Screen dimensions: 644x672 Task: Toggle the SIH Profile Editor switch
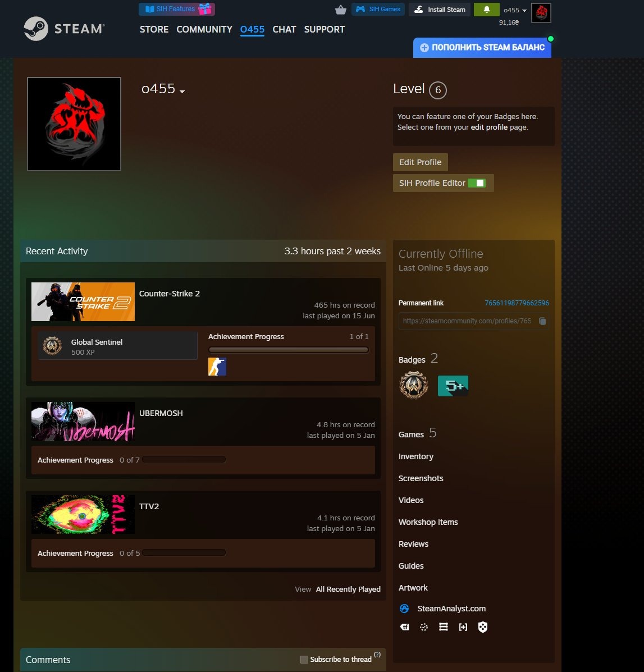click(477, 183)
